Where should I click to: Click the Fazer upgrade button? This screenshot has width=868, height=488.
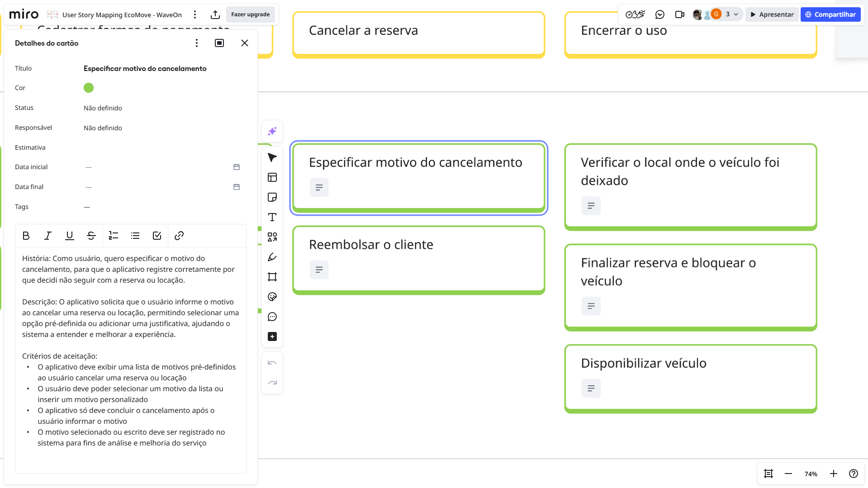[250, 14]
